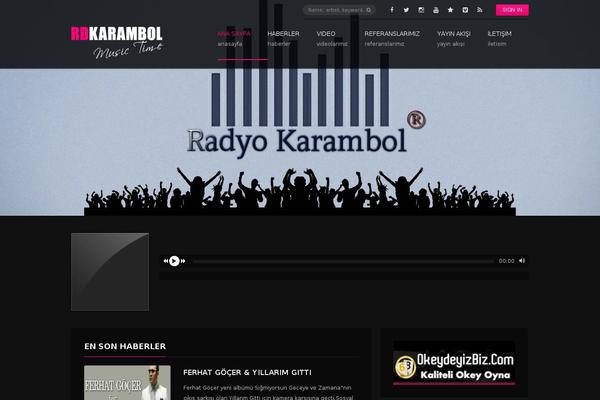Play the radio stream
The height and width of the screenshot is (400, 600).
(x=174, y=261)
